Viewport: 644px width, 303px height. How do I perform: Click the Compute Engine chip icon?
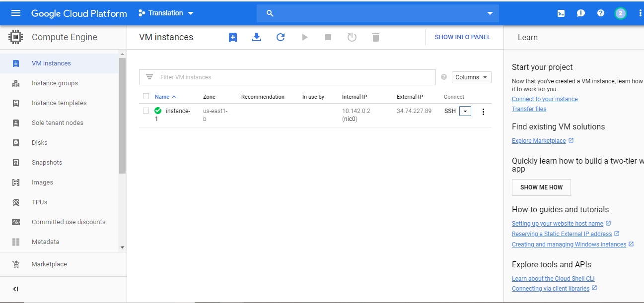click(16, 37)
